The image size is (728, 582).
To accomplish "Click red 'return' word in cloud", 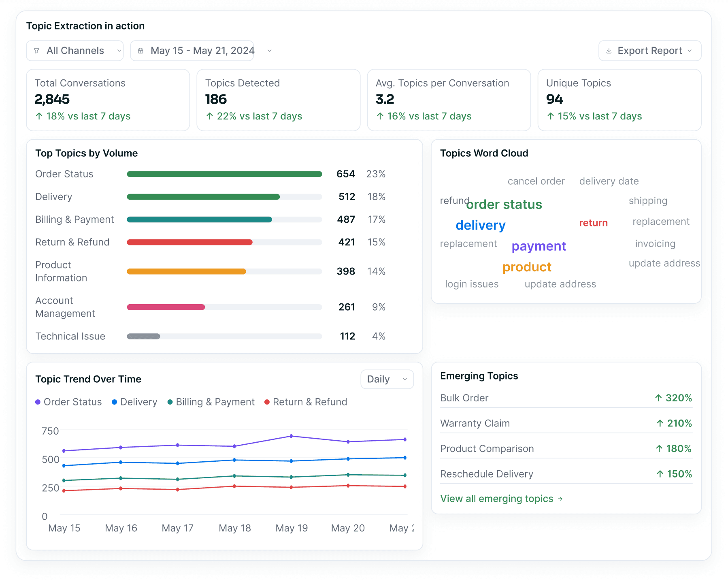I will [593, 223].
